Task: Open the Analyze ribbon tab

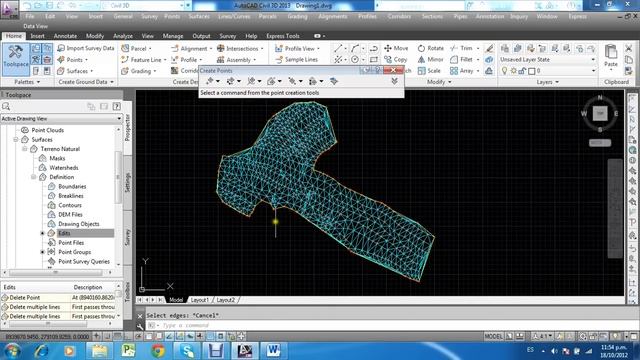Action: (122, 36)
